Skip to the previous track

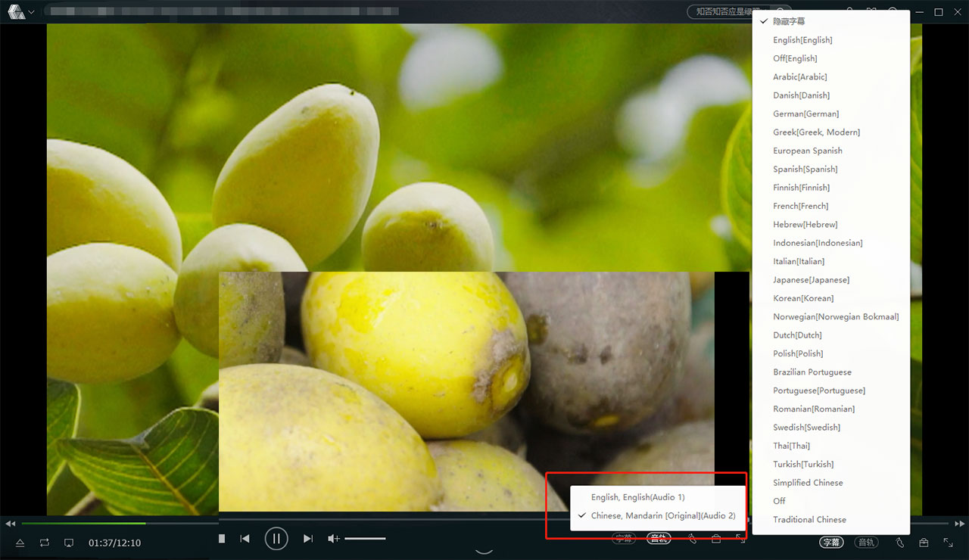(245, 539)
